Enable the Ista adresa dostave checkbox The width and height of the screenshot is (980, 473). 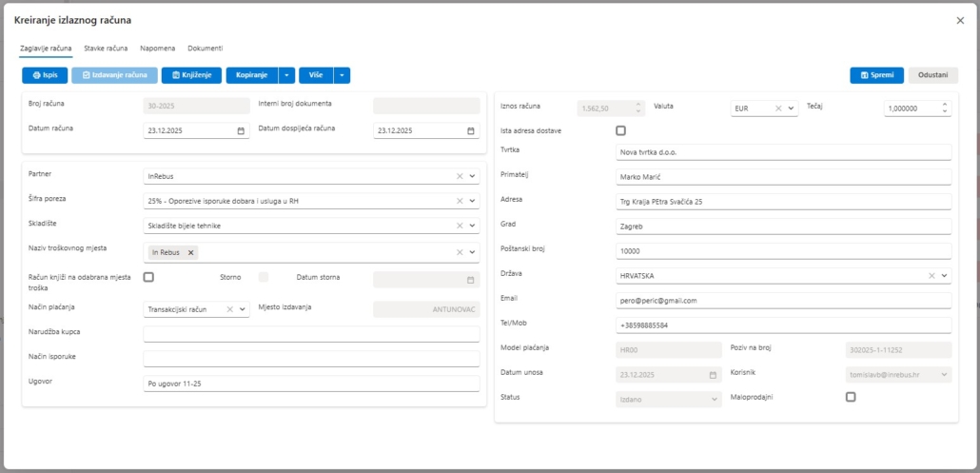[x=621, y=130]
